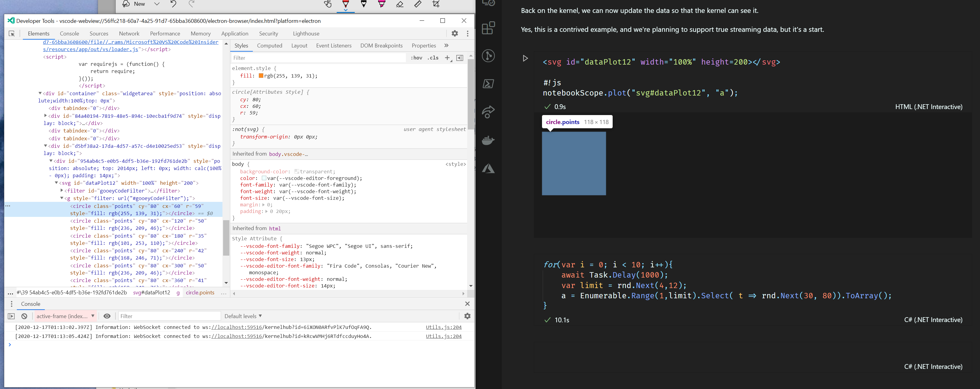Open the Default levels dropdown in the Console
Screen dimensions: 980x389
coord(243,316)
